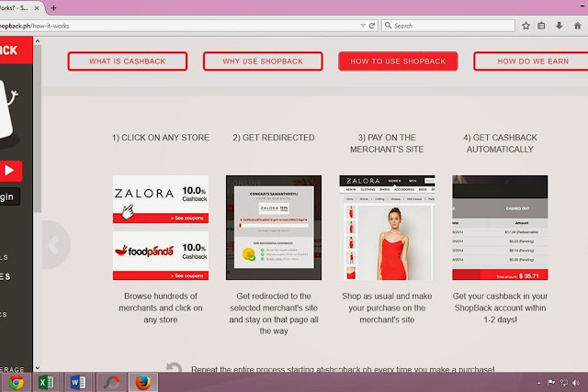Open Word from taskbar
The image size is (588, 392).
pos(78,382)
